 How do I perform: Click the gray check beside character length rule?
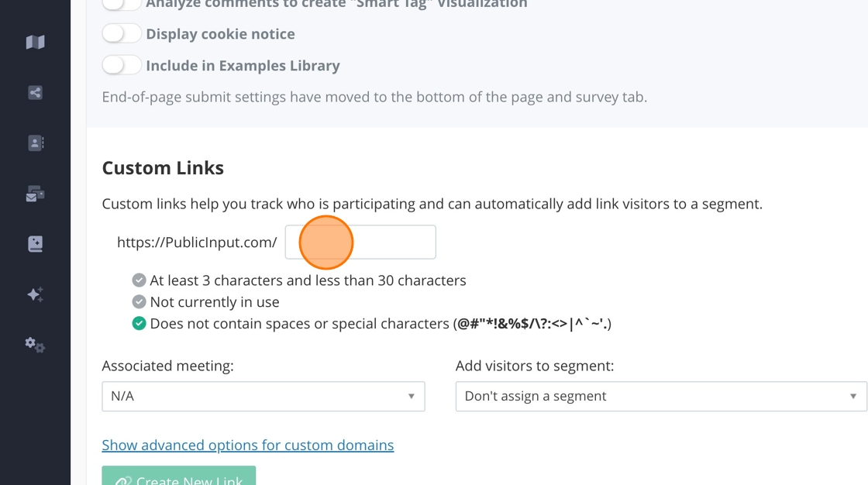pyautogui.click(x=139, y=280)
